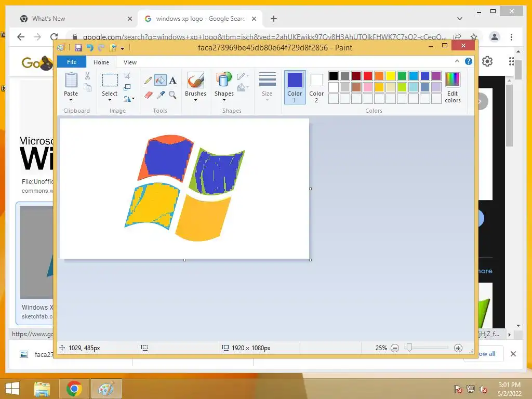Select the Fill with color bucket tool
The width and height of the screenshot is (532, 399).
coord(160,81)
